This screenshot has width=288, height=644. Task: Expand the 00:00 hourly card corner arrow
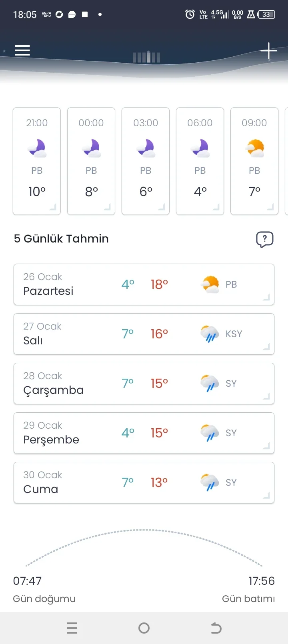tap(107, 207)
